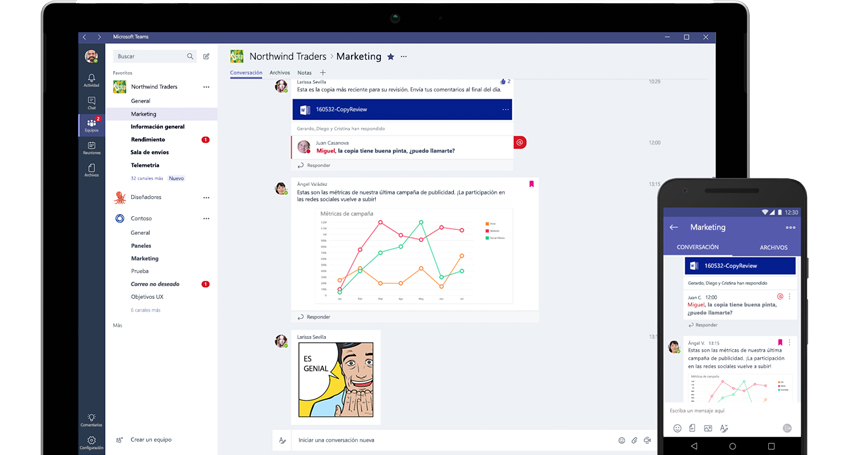Select the Equipos teams icon

point(92,125)
